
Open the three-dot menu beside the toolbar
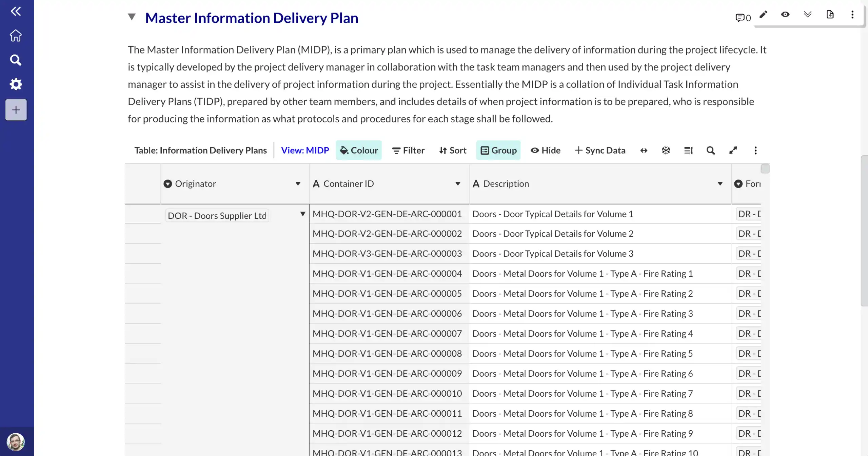(755, 150)
